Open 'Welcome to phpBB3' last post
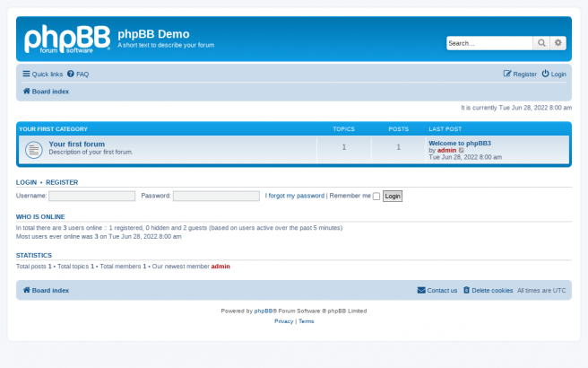Image resolution: width=588 pixels, height=368 pixels. click(x=460, y=143)
